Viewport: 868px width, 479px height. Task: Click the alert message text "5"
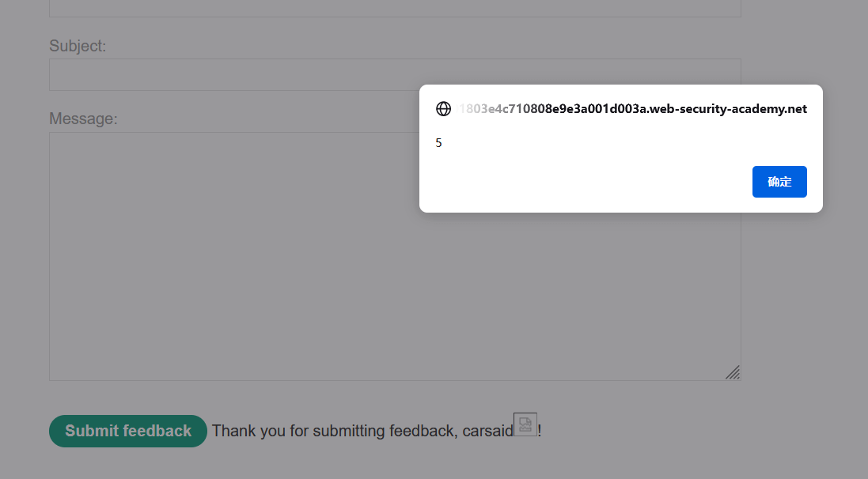tap(438, 143)
